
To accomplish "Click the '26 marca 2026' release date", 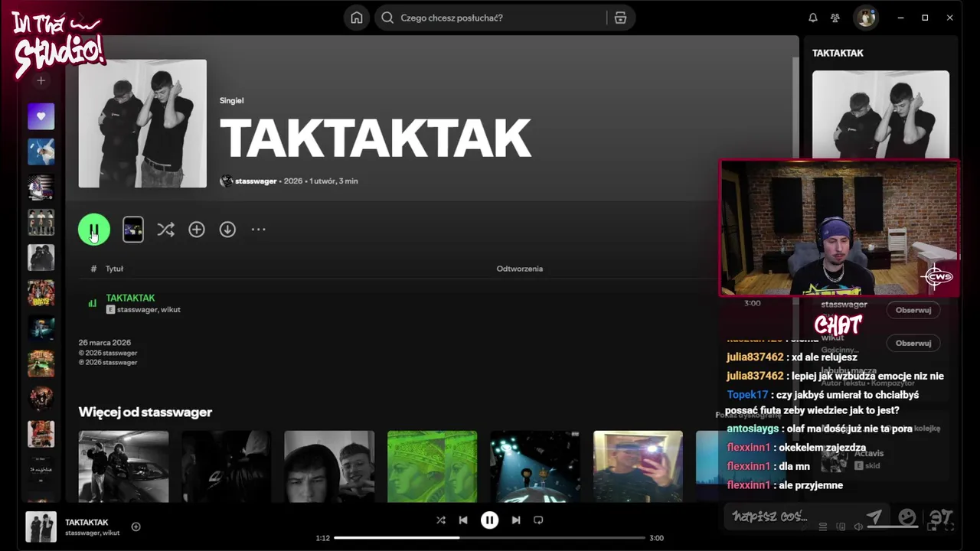I will (105, 343).
